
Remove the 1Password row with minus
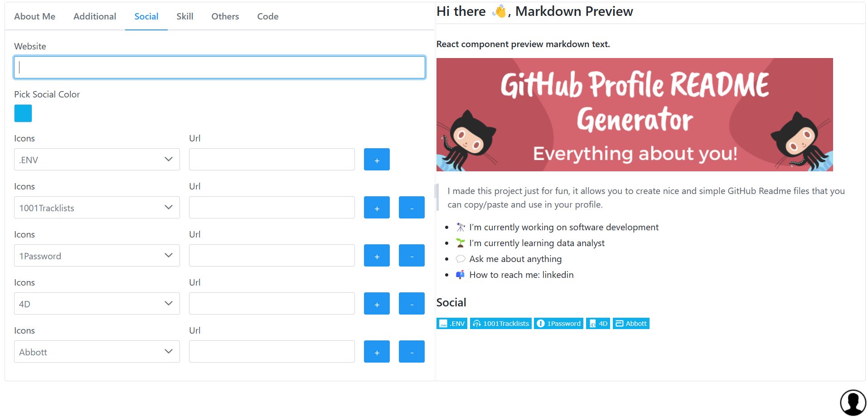pos(412,256)
